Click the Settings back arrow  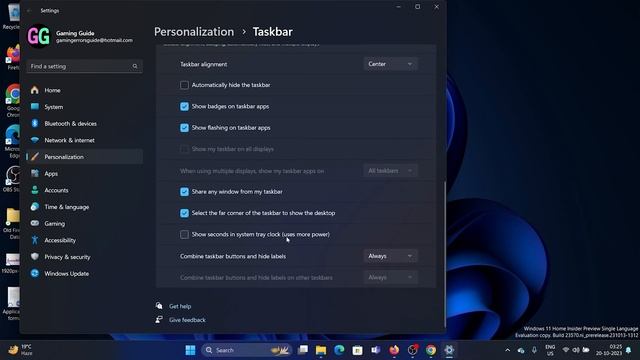pos(29,11)
